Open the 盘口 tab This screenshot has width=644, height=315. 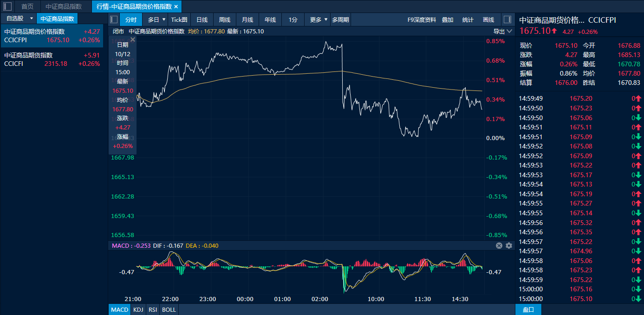[528, 309]
